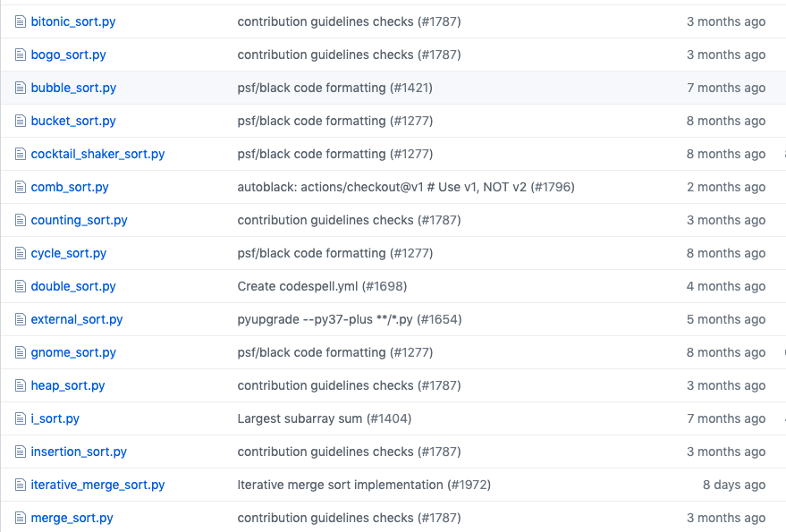Viewport: 786px width, 532px height.
Task: Open the cycle_sort.py file
Action: point(69,253)
